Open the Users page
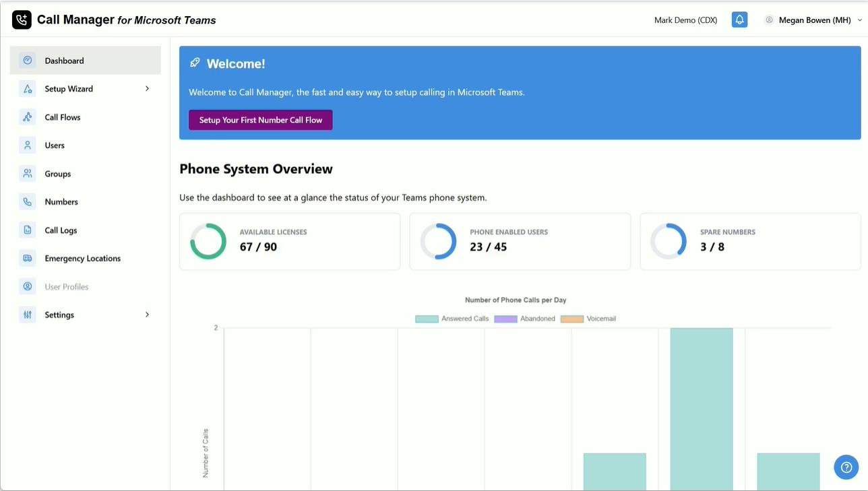 tap(86, 145)
